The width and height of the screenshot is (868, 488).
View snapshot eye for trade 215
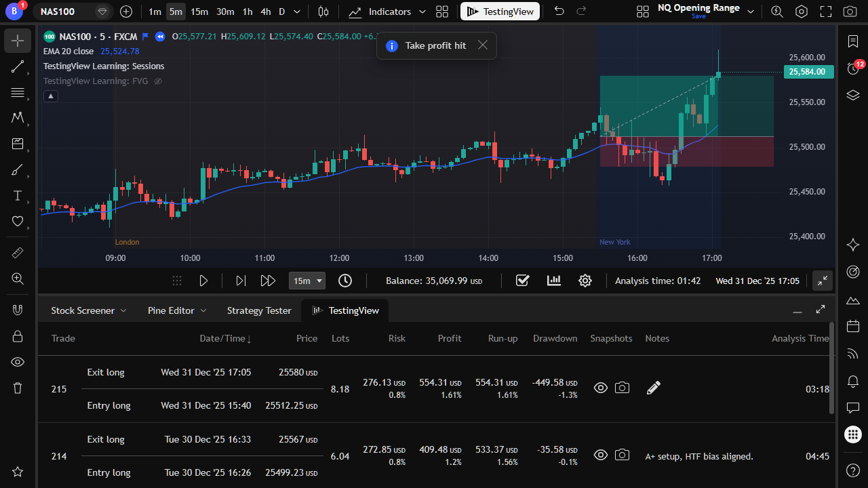coord(600,388)
